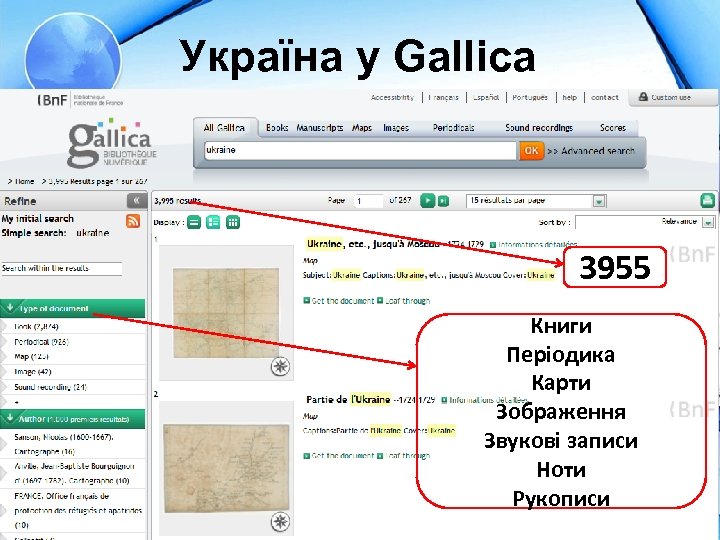Viewport: 720px width, 540px height.
Task: Open the Custom use button
Action: tap(672, 97)
